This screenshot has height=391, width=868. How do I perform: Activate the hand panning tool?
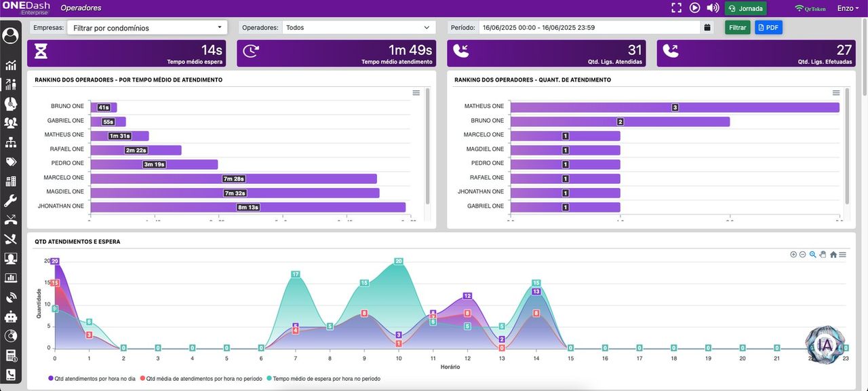(823, 255)
